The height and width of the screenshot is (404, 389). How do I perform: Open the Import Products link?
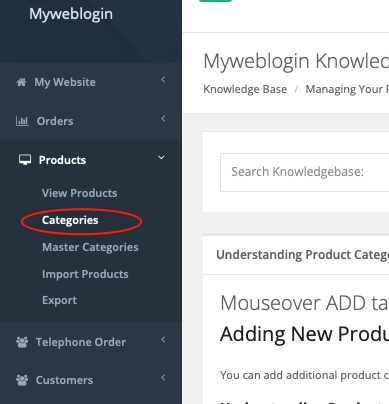(x=85, y=274)
